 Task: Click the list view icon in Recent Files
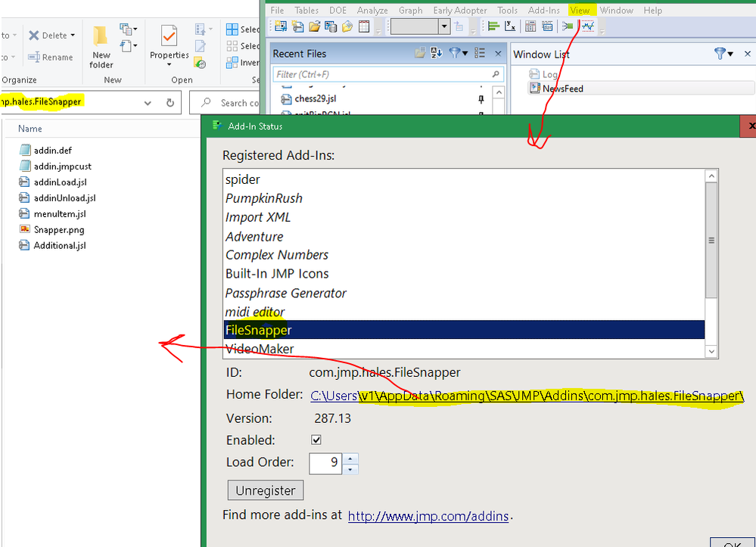click(x=480, y=53)
